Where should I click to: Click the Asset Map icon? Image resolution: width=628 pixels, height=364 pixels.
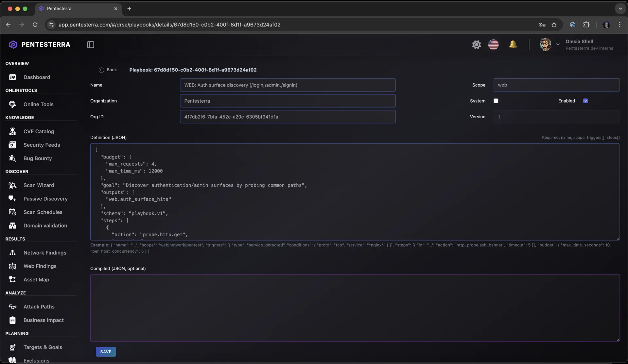[x=12, y=280]
